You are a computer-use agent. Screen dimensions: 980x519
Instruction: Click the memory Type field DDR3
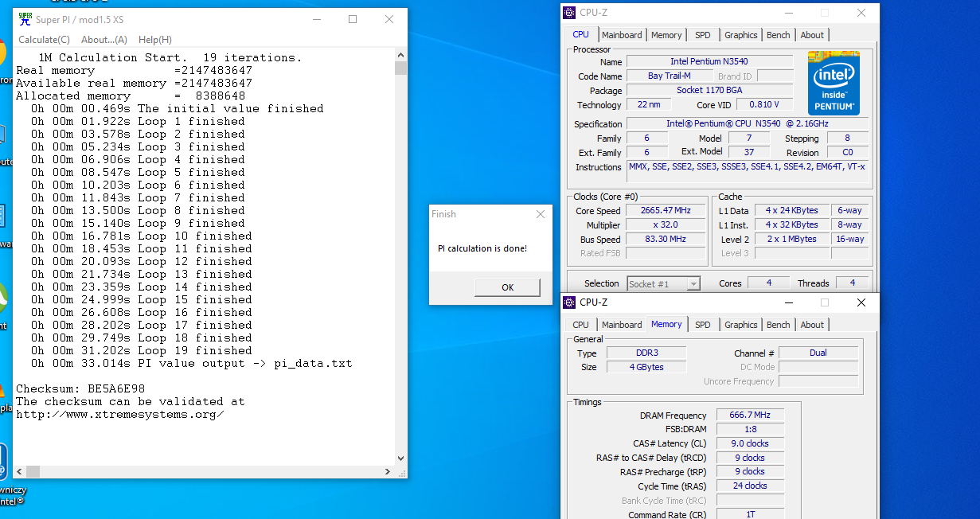pos(646,353)
